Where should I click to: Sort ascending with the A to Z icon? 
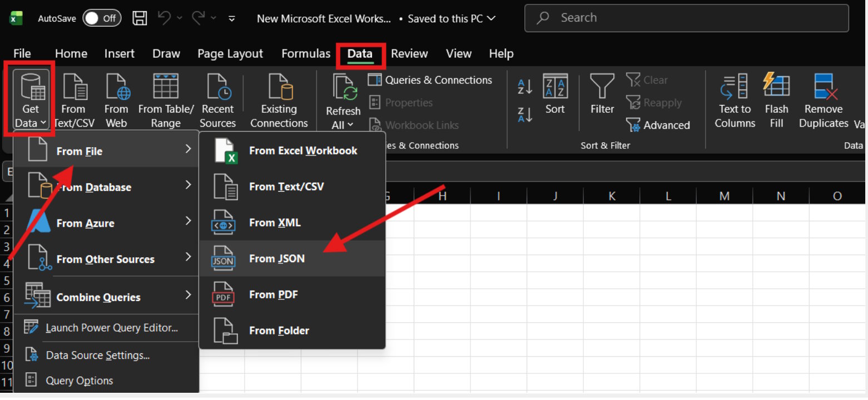tap(525, 87)
